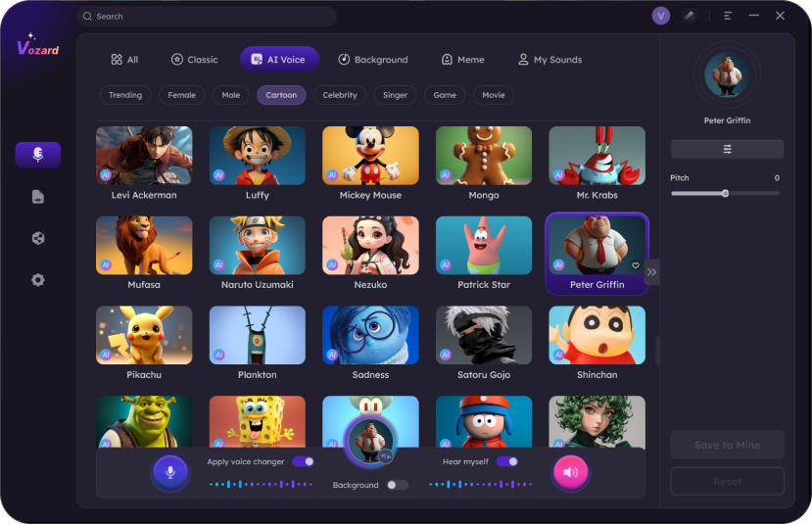The image size is (812, 524).
Task: Collapse right panel with double chevron
Action: 651,272
